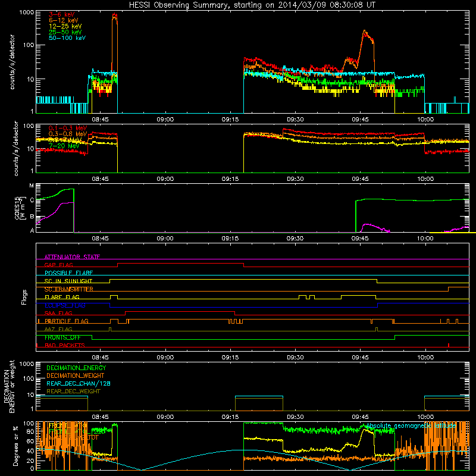The height and width of the screenshot is (476, 476).
Task: Select the REAR_DEC_CHAN/128 legend entry
Action: click(79, 383)
